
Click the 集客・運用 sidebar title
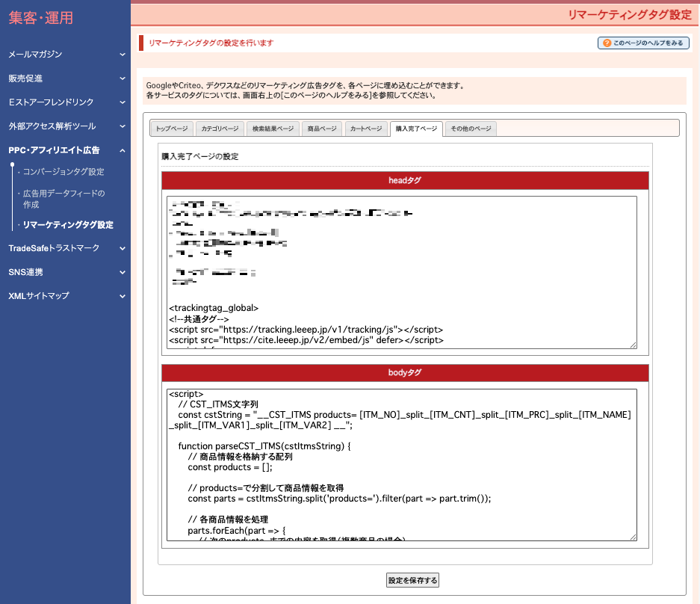click(x=40, y=18)
